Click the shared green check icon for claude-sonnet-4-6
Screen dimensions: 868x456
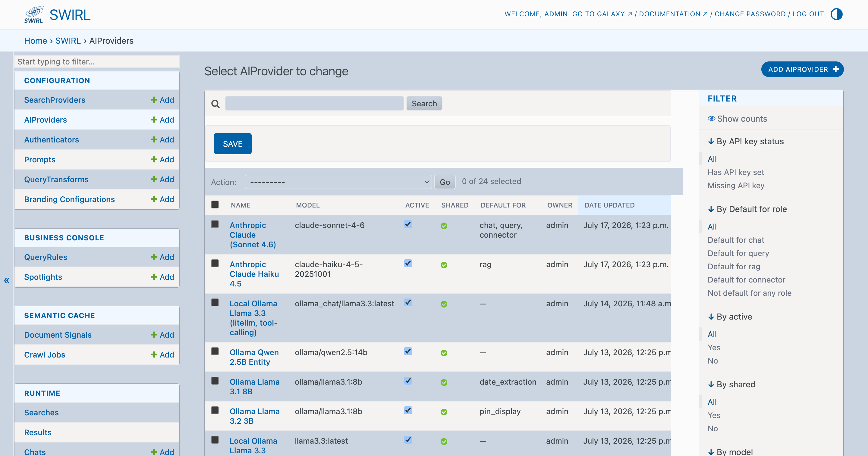click(444, 226)
